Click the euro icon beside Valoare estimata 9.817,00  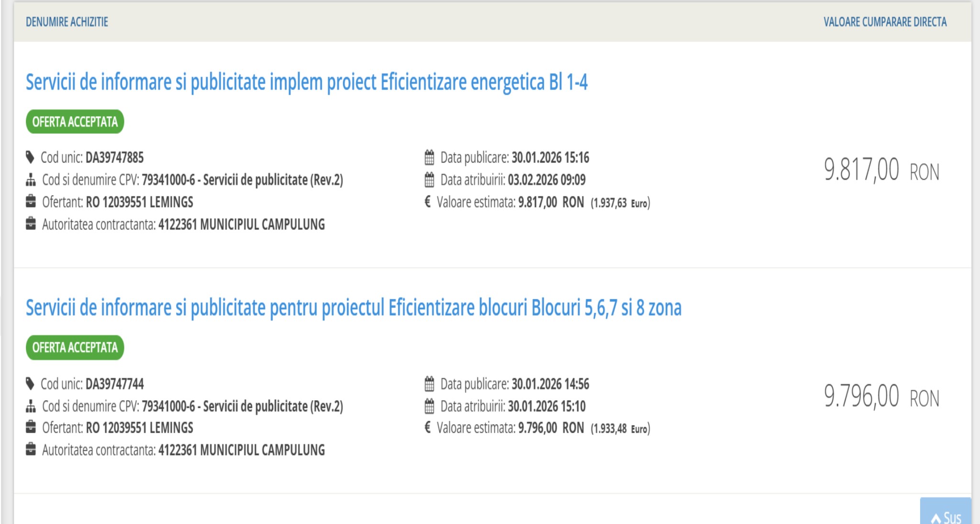click(428, 202)
